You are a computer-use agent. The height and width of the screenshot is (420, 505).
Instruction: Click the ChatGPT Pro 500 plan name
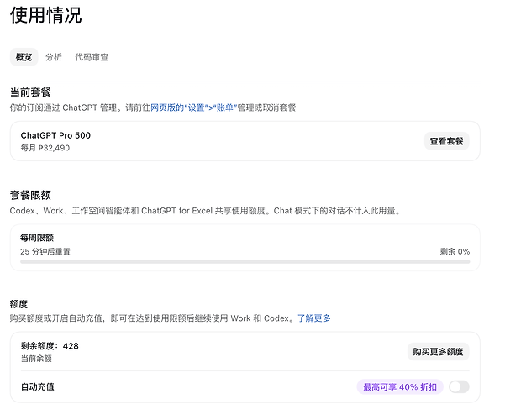click(55, 135)
